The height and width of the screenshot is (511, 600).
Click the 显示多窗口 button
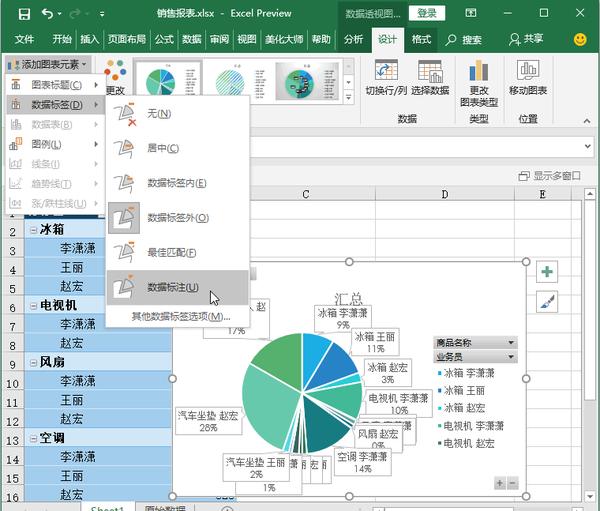point(549,176)
